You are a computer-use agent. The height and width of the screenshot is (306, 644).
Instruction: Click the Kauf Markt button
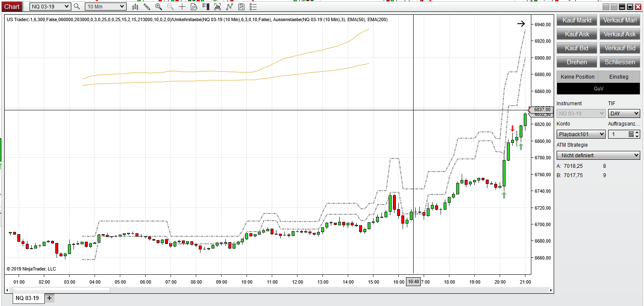577,20
